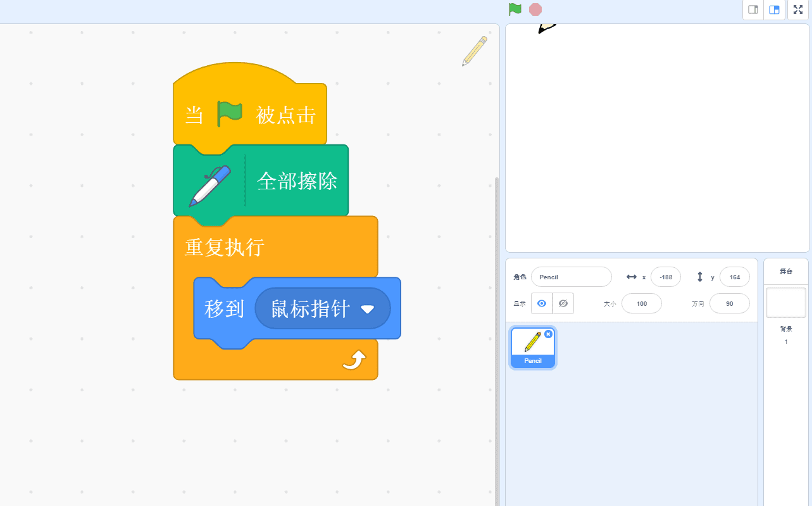
Task: Click the pencil sprite on the stage
Action: [x=547, y=28]
